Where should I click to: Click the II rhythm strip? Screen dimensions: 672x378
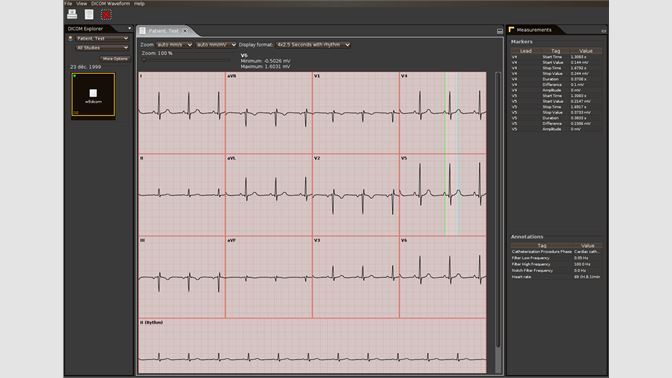click(312, 346)
